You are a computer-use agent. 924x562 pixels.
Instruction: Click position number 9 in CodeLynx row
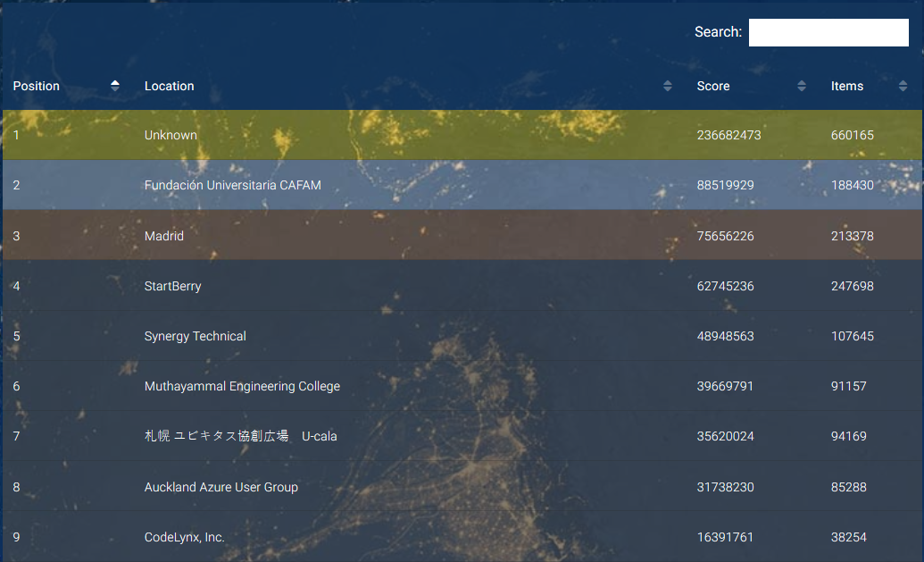pyautogui.click(x=16, y=537)
